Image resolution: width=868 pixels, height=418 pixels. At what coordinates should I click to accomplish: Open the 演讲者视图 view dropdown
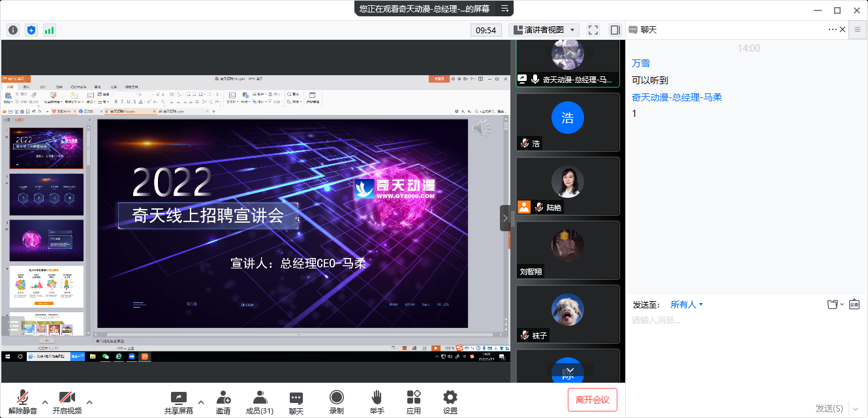(544, 30)
